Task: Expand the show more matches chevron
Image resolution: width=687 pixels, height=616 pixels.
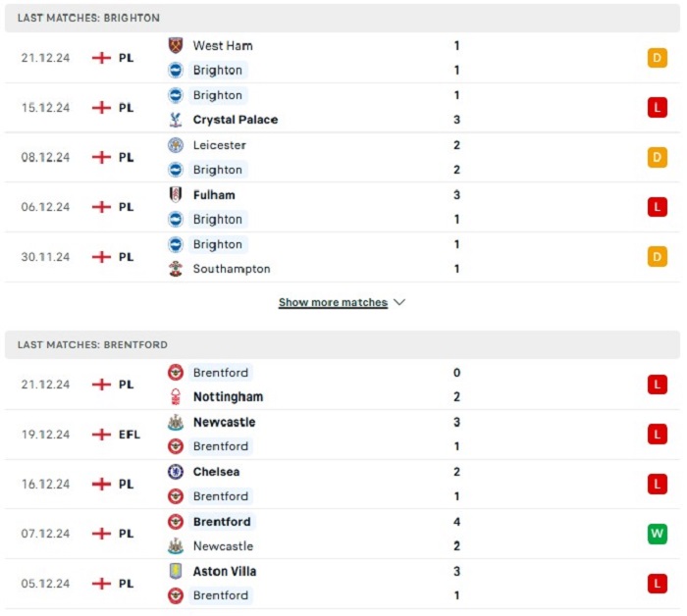Action: coord(399,302)
